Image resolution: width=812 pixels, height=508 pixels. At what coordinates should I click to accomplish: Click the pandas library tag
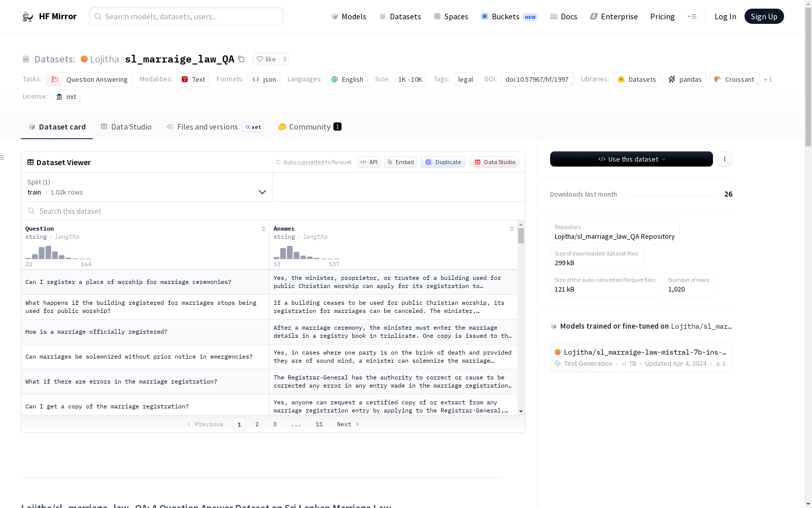pos(685,79)
